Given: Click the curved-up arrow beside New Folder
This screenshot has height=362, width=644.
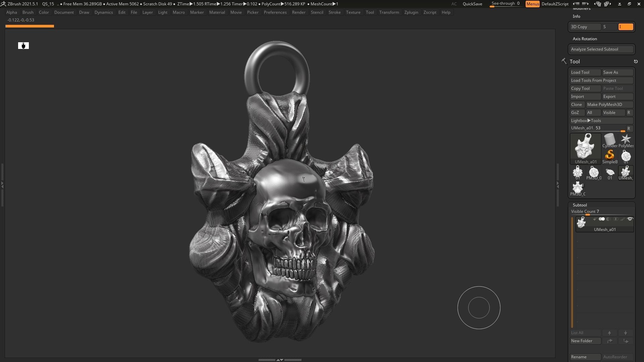Looking at the screenshot, I should [x=609, y=341].
